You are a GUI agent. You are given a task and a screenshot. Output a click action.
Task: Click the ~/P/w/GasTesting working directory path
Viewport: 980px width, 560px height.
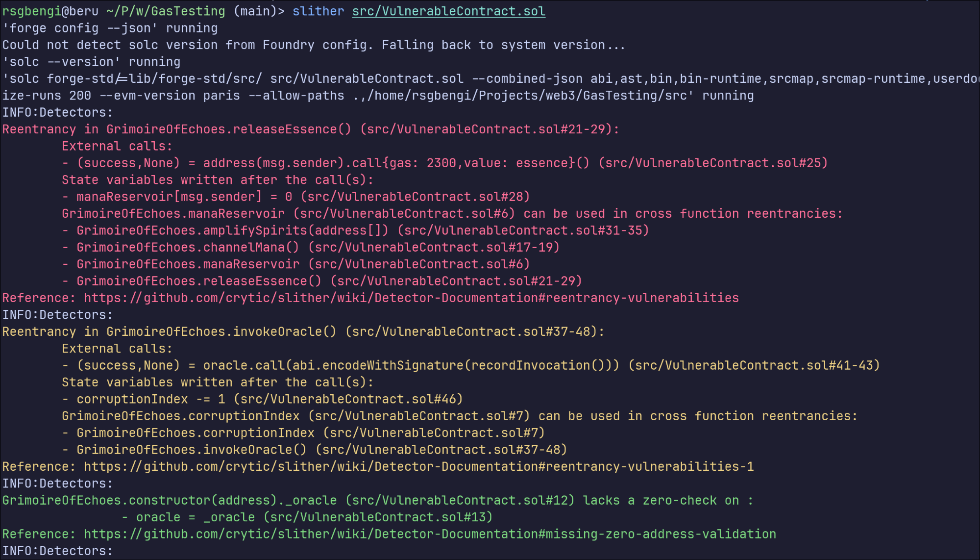pyautogui.click(x=166, y=11)
